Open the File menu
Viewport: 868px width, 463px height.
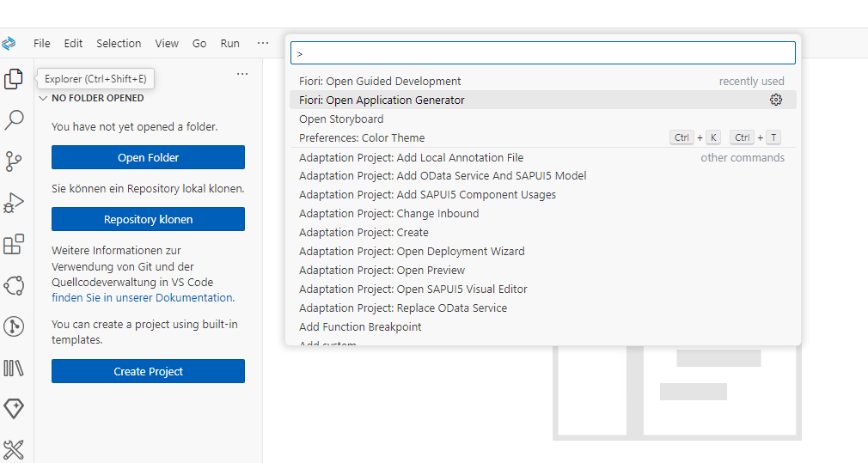41,43
